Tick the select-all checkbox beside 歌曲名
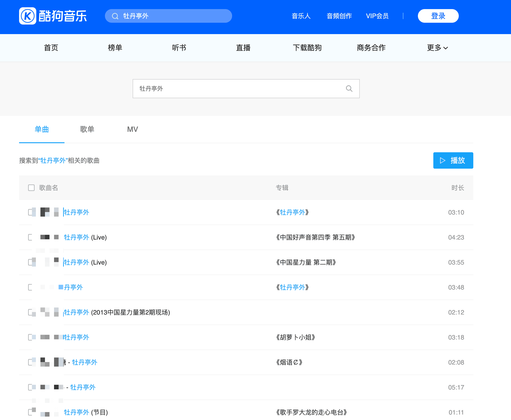This screenshot has width=511, height=420. pyautogui.click(x=31, y=188)
